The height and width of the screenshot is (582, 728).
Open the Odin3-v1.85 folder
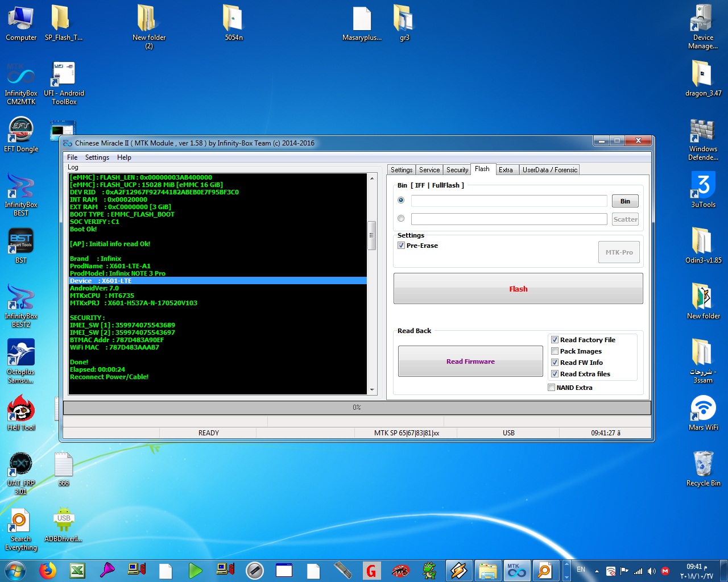pos(703,246)
